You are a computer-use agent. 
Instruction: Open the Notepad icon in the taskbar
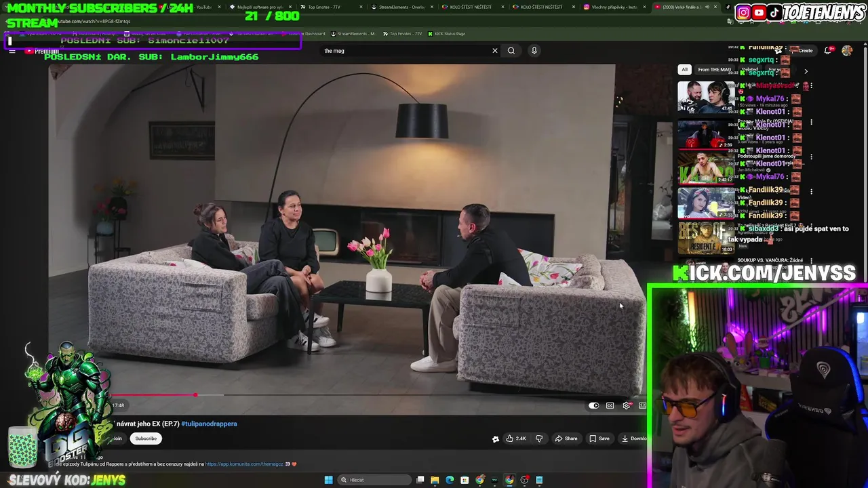(x=539, y=480)
